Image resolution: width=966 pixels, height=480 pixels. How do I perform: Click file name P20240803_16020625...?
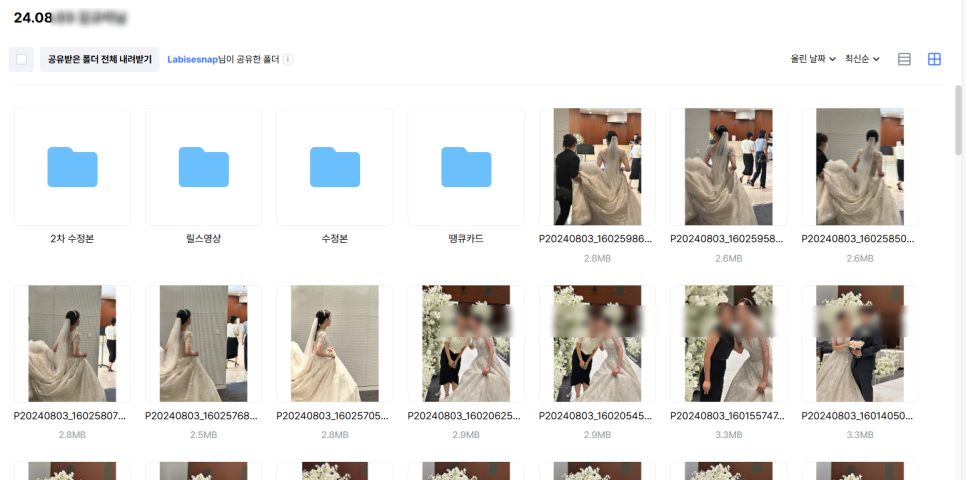tap(466, 416)
